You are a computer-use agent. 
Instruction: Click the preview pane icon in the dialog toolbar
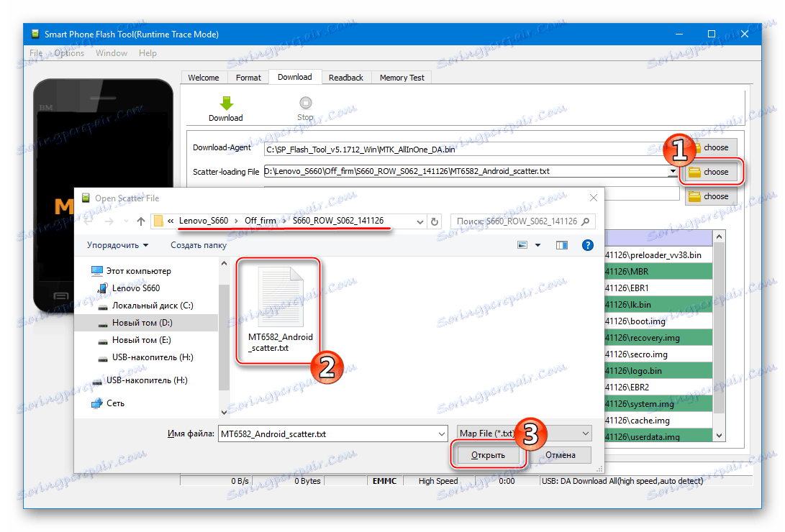pos(561,244)
